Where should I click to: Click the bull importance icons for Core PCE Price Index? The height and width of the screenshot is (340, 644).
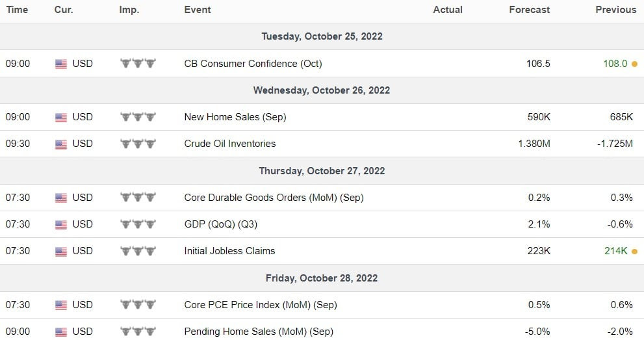pos(138,305)
